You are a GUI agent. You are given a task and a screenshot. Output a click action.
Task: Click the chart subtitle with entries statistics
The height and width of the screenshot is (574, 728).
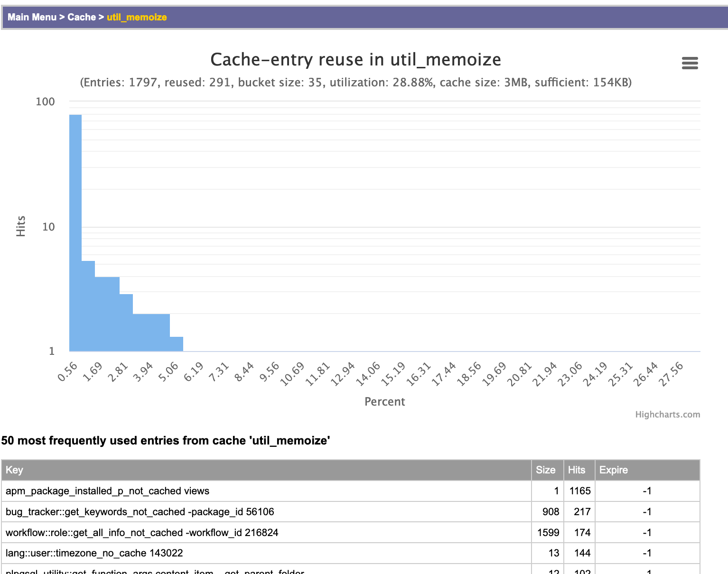[x=355, y=83]
